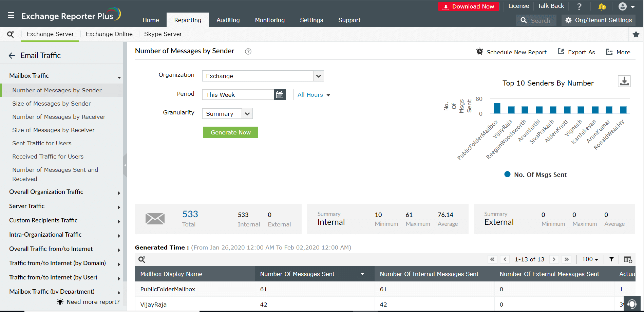This screenshot has height=312, width=644.
Task: Expand Custom Recipients Traffic section
Action: pos(119,222)
